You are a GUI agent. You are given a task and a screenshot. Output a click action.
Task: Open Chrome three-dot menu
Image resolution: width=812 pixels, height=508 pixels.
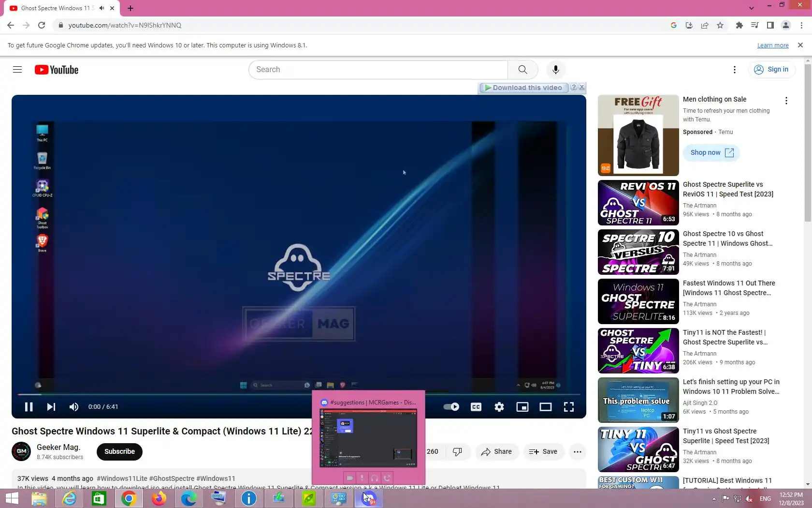click(x=801, y=25)
